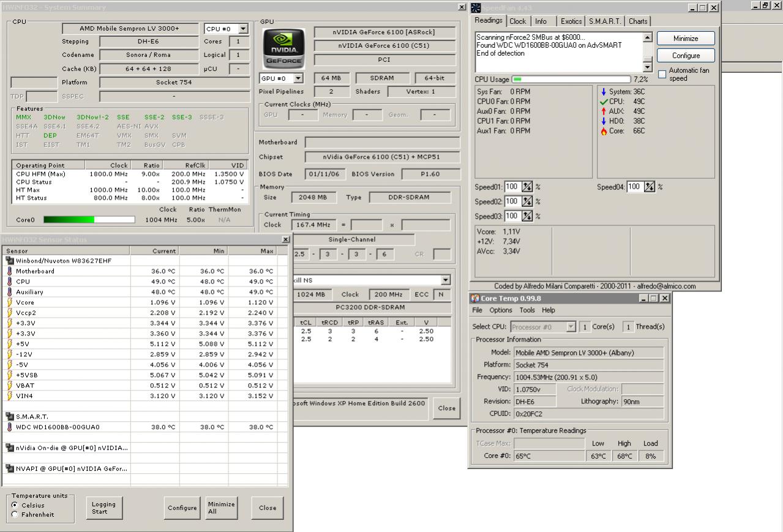Select the Readings tab in SpeedFan
The image size is (783, 532).
click(489, 20)
